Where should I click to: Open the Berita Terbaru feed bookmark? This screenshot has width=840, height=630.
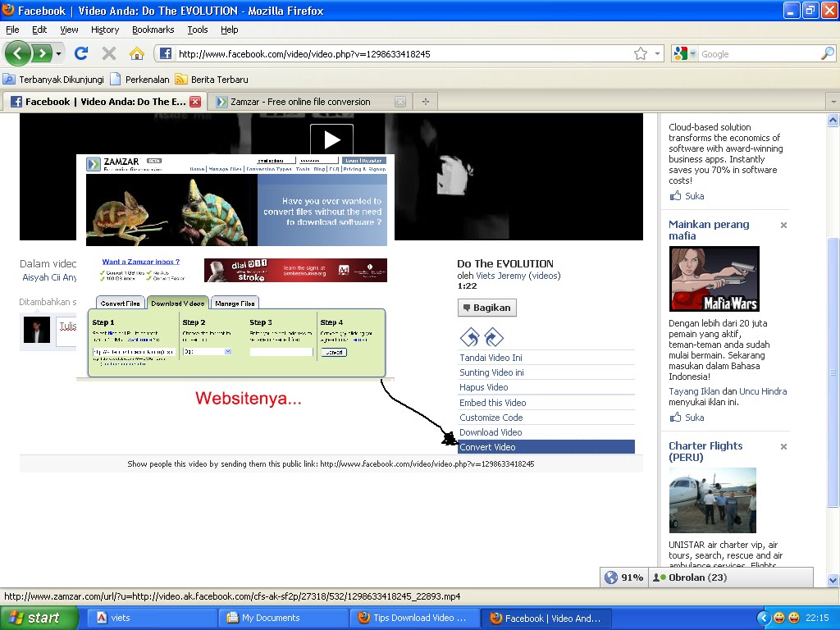[212, 80]
